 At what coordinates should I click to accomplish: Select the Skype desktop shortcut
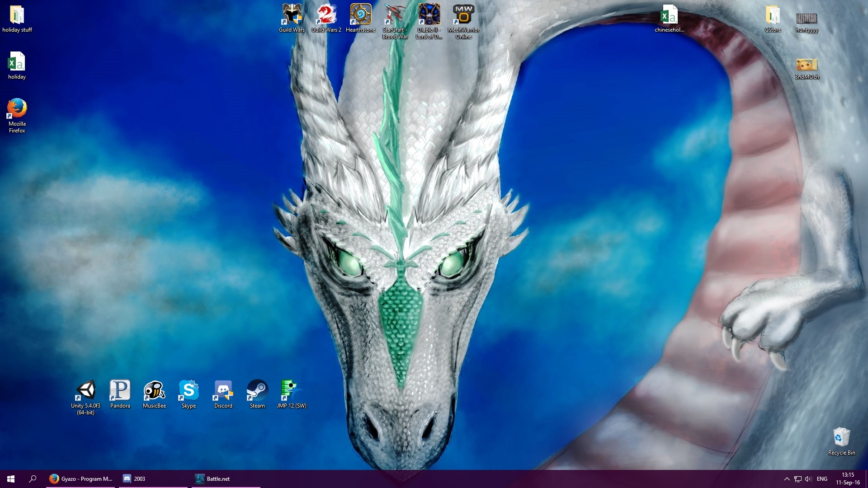pyautogui.click(x=189, y=390)
